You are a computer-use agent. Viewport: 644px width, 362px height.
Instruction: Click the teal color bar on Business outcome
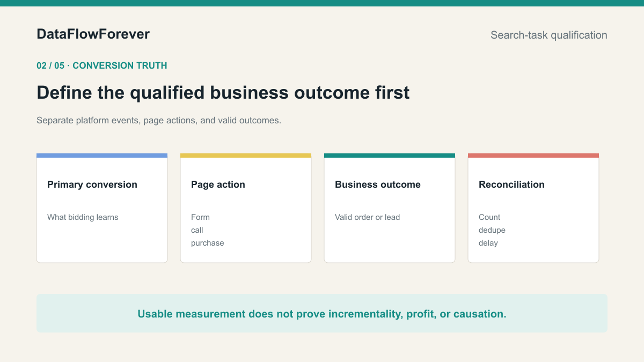[x=390, y=156]
